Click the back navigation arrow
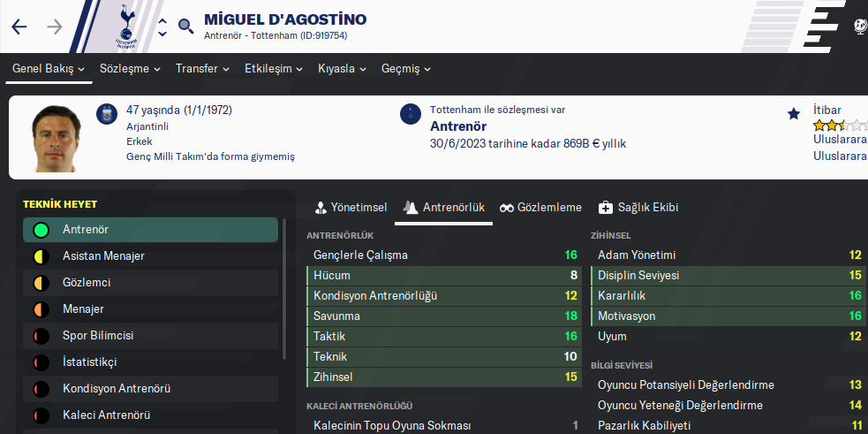The width and height of the screenshot is (868, 434). 19,27
